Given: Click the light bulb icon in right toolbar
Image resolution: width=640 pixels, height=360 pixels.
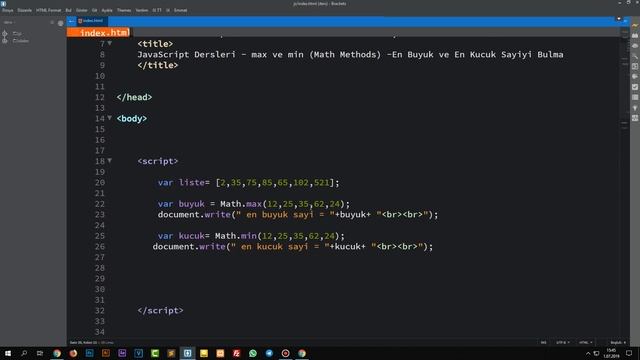Looking at the screenshot, I should [x=635, y=108].
